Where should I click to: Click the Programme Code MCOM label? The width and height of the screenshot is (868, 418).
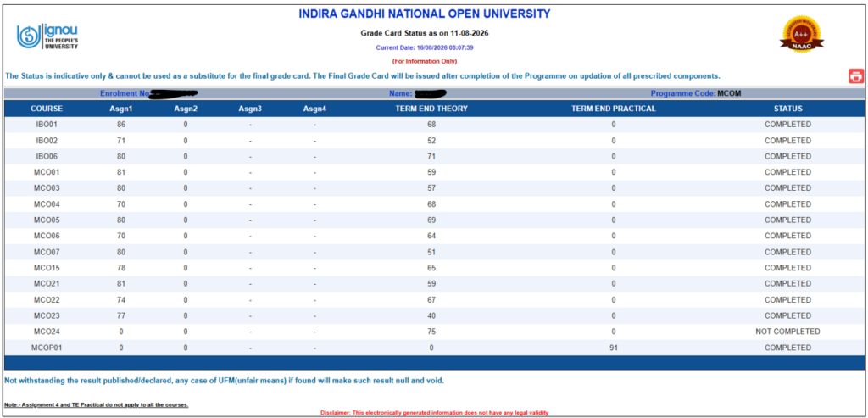(x=697, y=93)
